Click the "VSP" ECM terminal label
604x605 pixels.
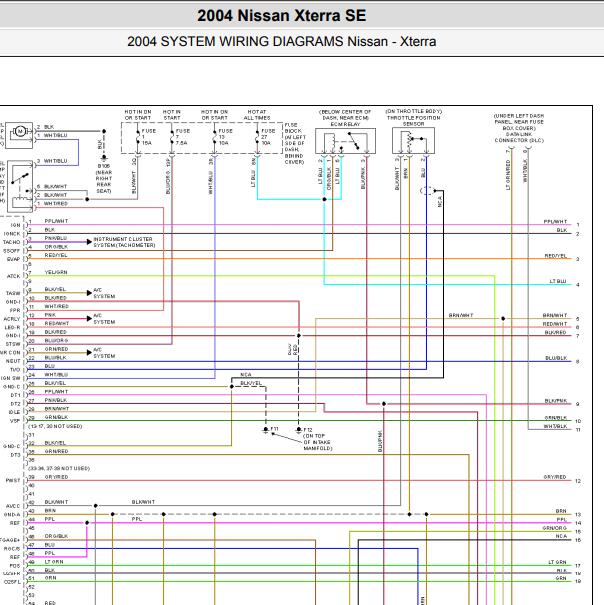click(15, 421)
